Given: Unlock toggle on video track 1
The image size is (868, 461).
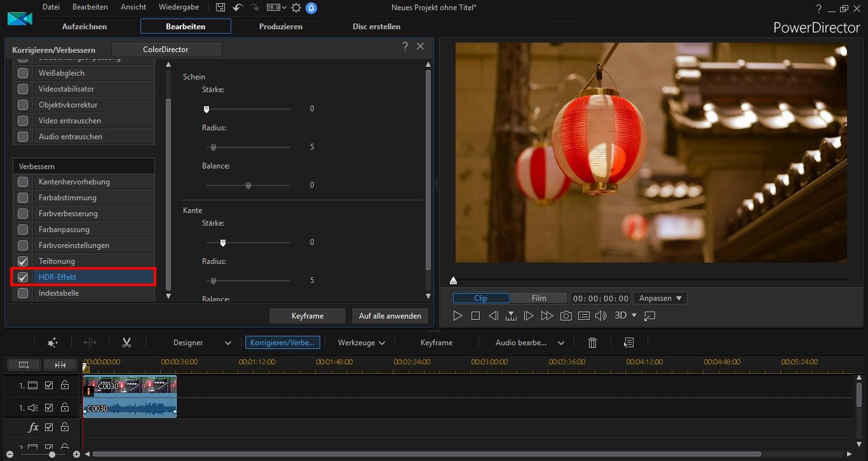Looking at the screenshot, I should (64, 385).
